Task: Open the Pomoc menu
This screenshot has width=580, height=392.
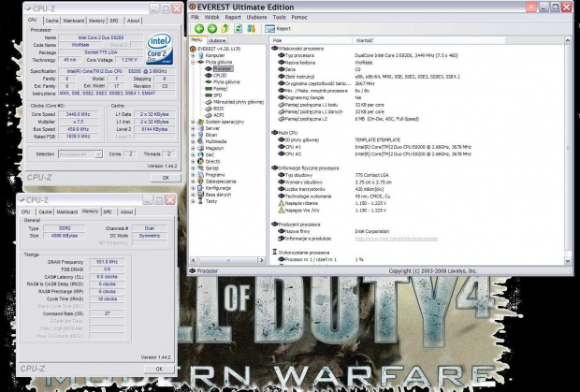Action: pyautogui.click(x=299, y=17)
